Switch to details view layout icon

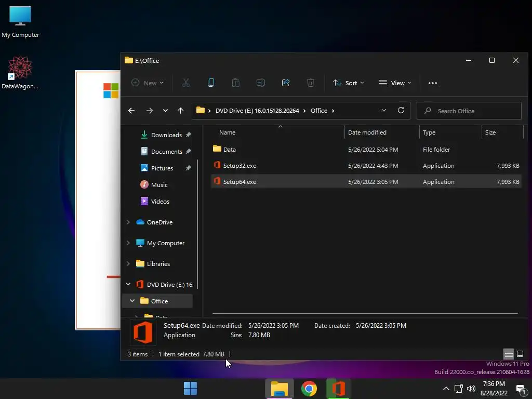tap(509, 354)
